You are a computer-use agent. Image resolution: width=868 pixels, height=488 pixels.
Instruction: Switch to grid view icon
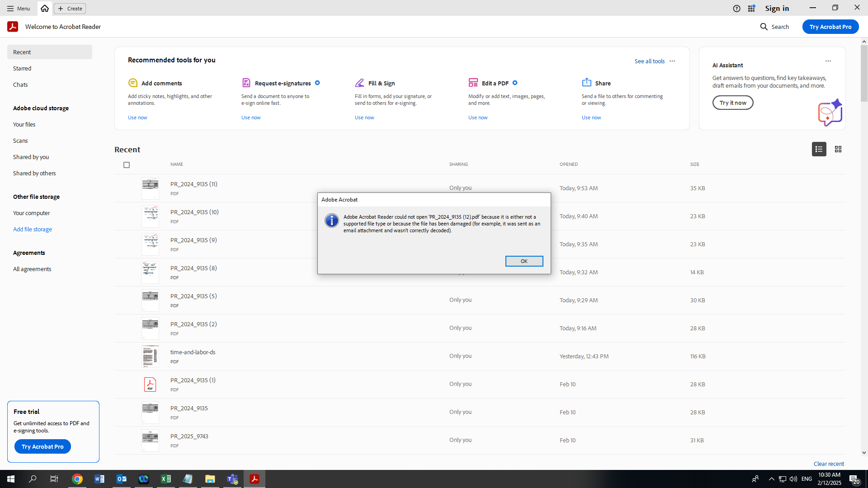point(838,149)
